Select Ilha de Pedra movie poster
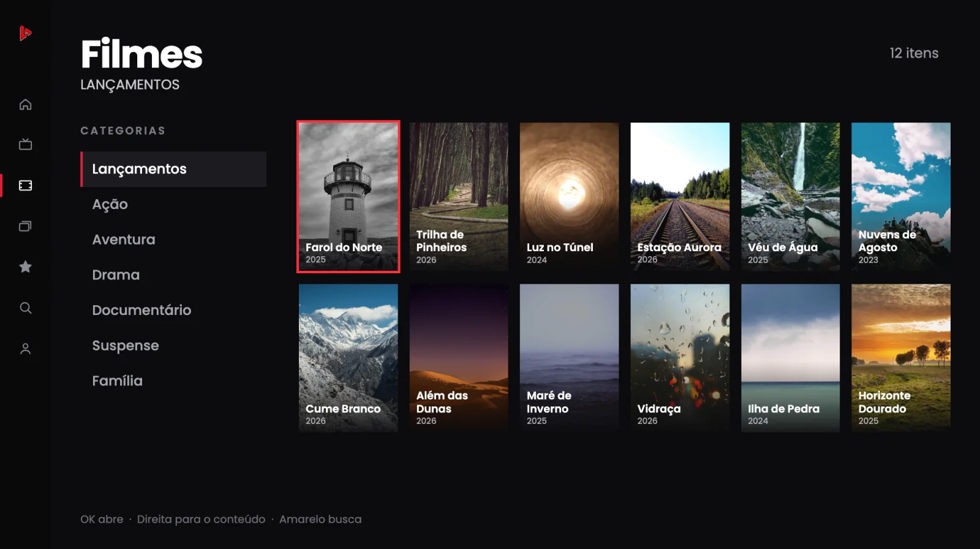Viewport: 980px width, 549px height. 790,358
